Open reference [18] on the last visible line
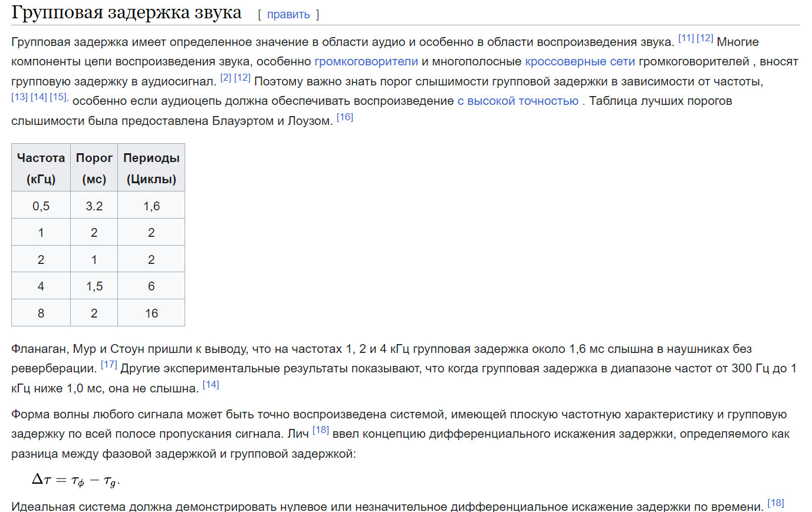The height and width of the screenshot is (512, 812). point(776,503)
